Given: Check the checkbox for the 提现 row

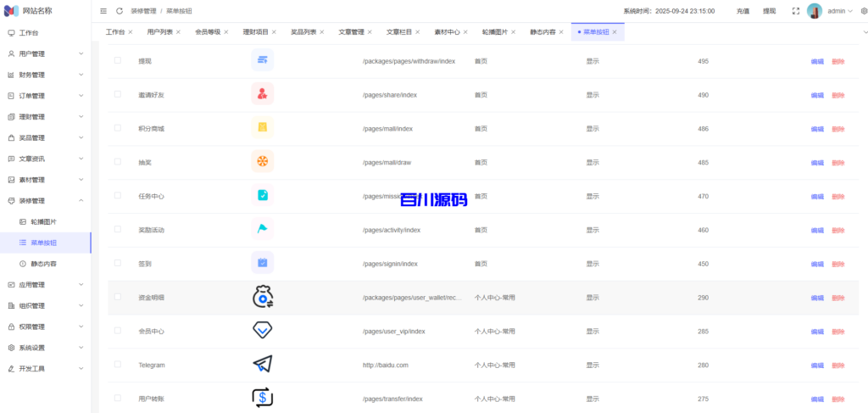Looking at the screenshot, I should tap(118, 61).
